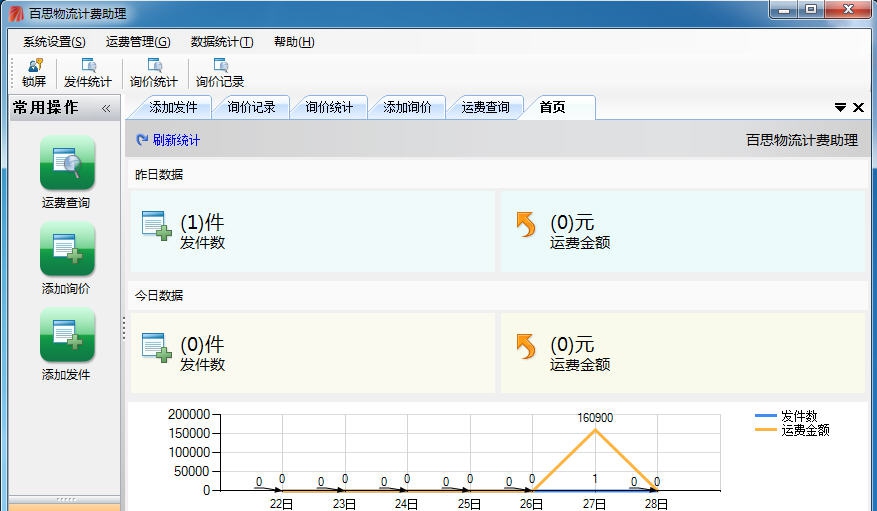This screenshot has width=877, height=511.
Task: Switch to the 添加发件 tab
Action: tap(173, 107)
